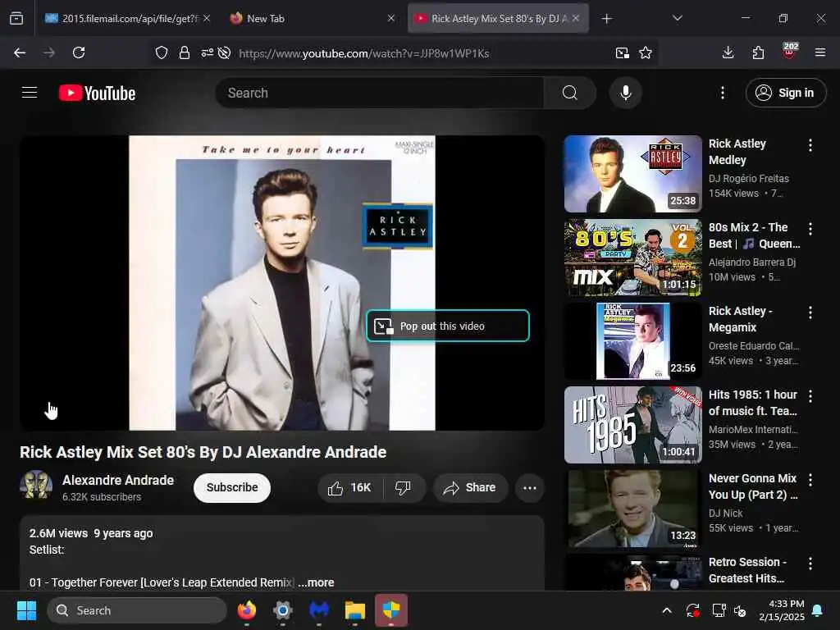Sign in to YouTube
840x630 pixels.
tap(785, 93)
